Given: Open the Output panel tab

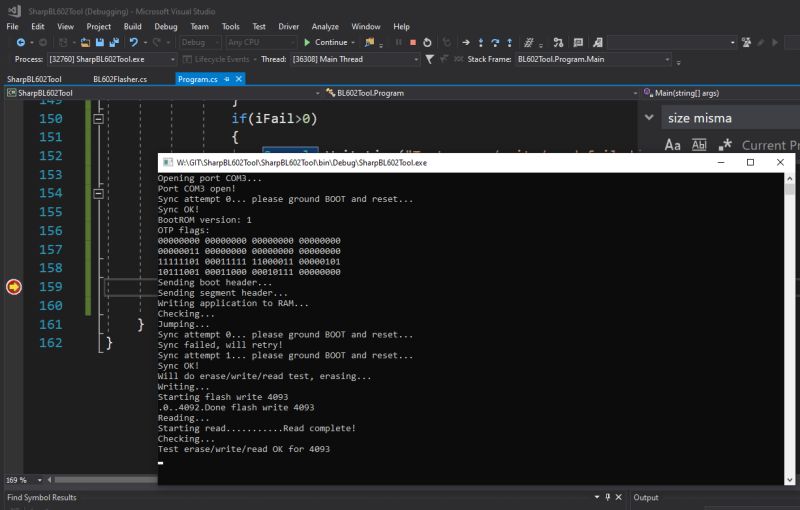Looking at the screenshot, I should coord(646,497).
